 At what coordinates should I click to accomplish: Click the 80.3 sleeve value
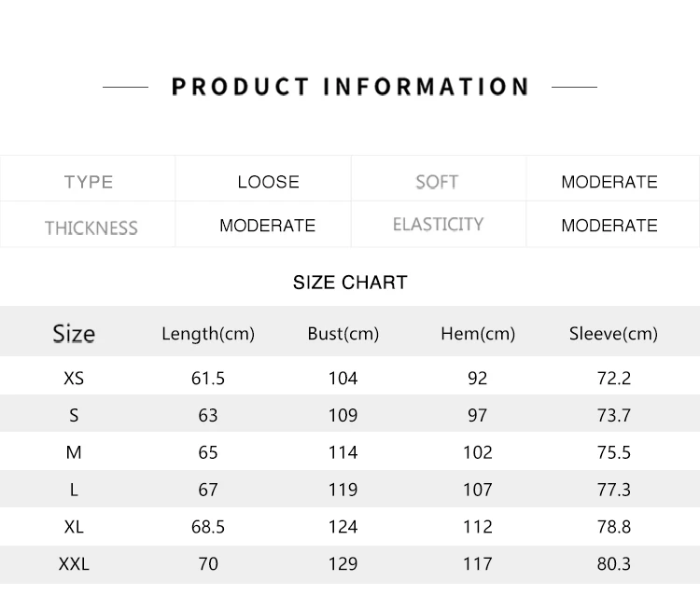[x=614, y=564]
